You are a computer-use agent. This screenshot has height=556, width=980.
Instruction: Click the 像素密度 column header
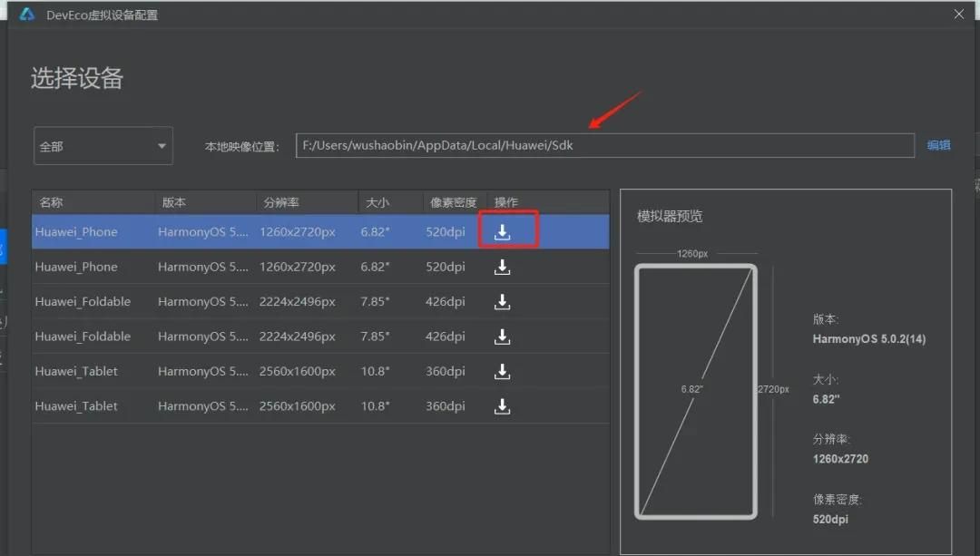[453, 202]
